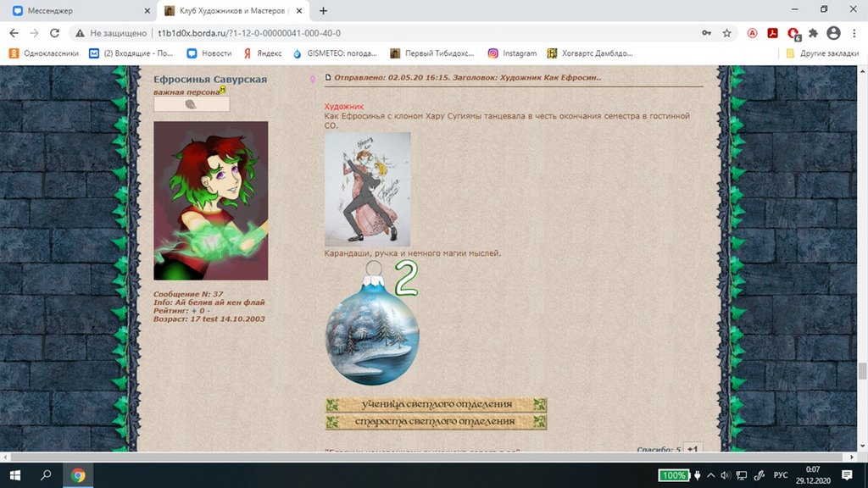
Task: Click the Christmas ornament ball image
Action: coord(372,324)
